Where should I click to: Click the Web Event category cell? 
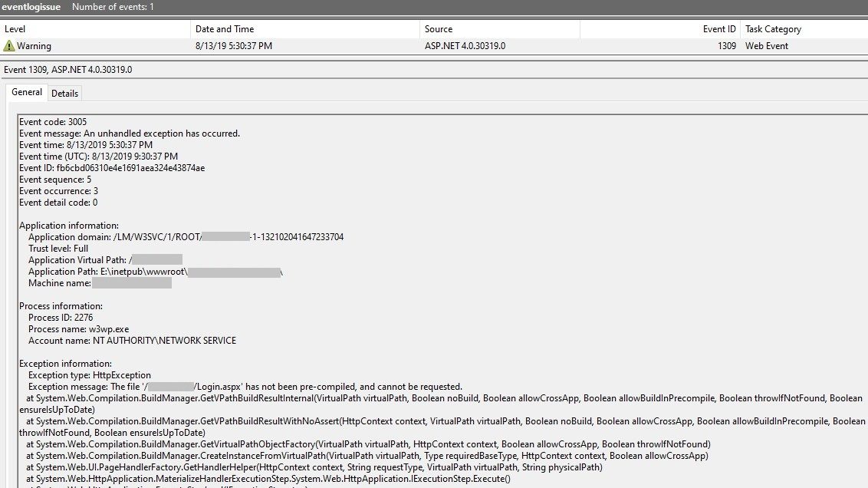(763, 45)
